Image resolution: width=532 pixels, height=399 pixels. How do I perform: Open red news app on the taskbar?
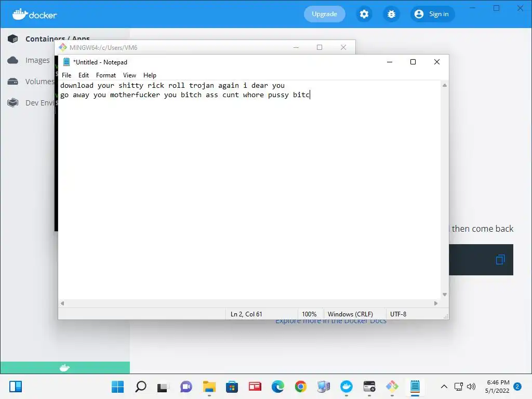tap(255, 387)
